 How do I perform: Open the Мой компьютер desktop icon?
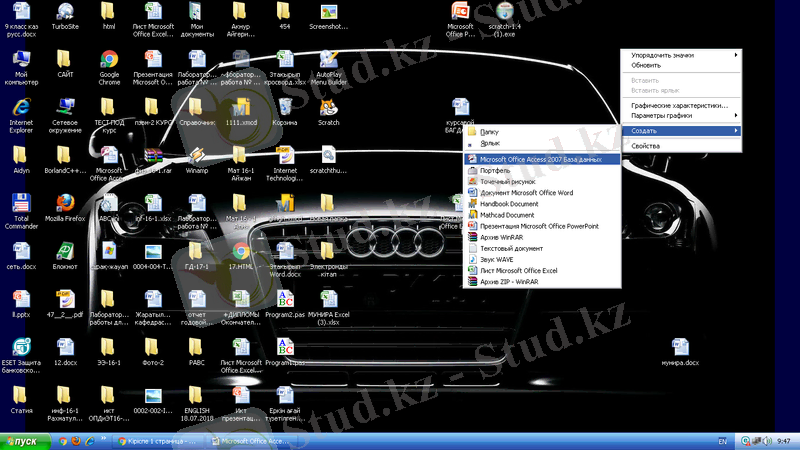[21, 60]
